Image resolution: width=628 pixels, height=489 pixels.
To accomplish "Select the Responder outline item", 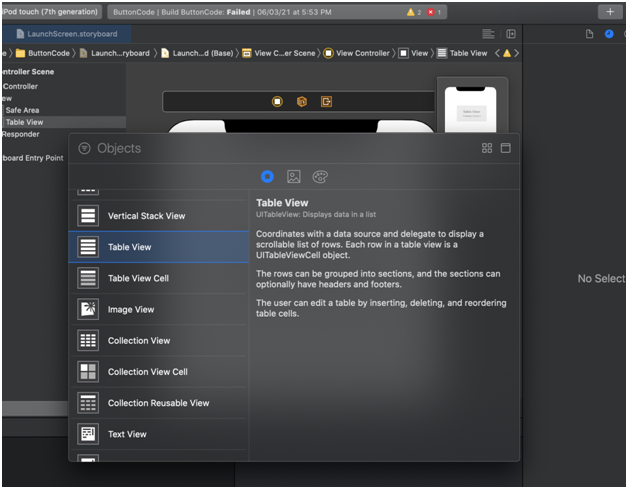I will (x=21, y=134).
